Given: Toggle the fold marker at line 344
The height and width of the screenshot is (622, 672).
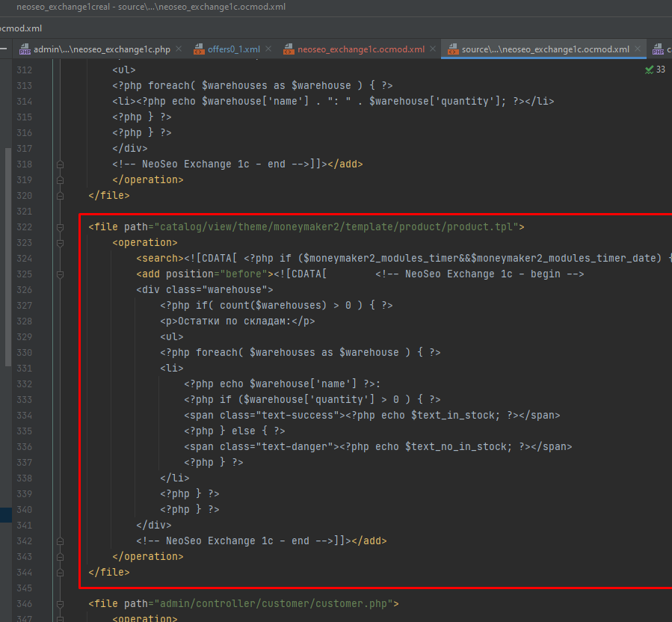Looking at the screenshot, I should click(60, 573).
